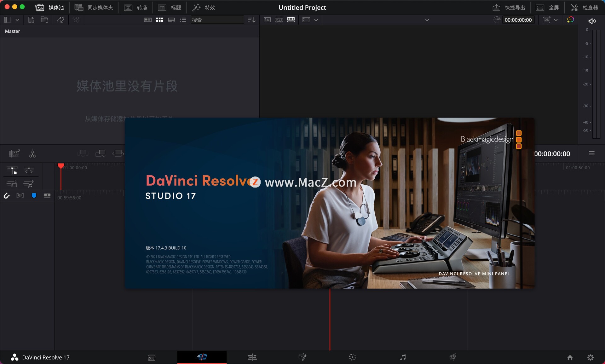Click the sync clips icon
The height and width of the screenshot is (364, 605).
point(61,20)
